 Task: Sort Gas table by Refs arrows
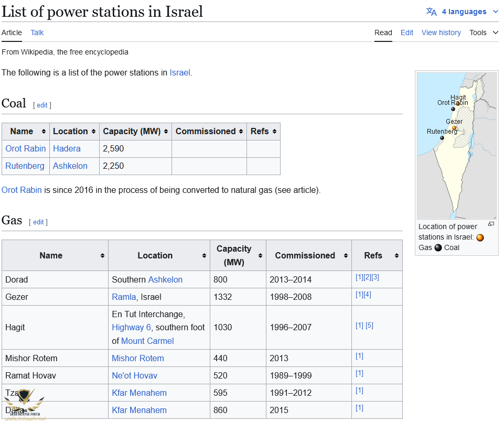(396, 256)
